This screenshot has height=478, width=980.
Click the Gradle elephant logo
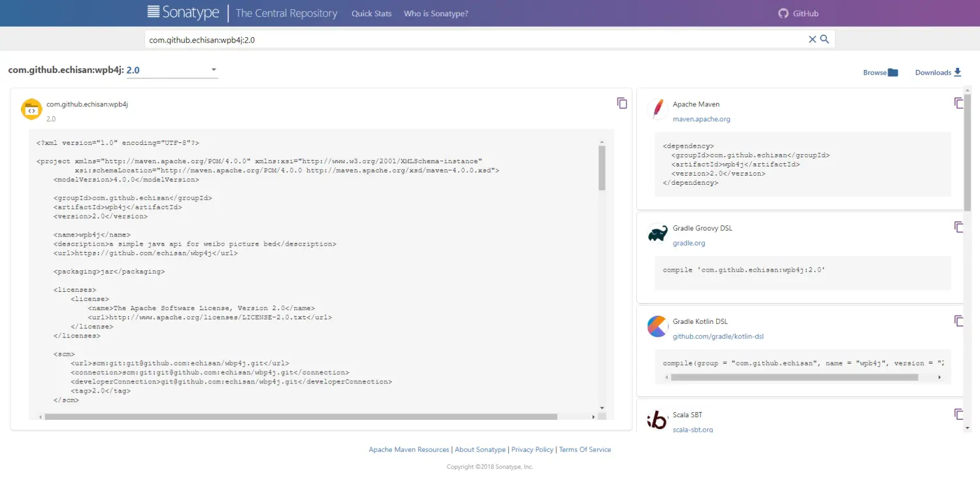(658, 233)
